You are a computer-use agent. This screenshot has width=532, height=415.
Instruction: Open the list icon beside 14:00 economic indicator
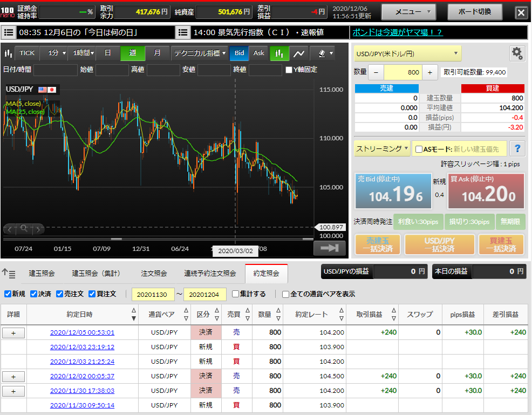pyautogui.click(x=183, y=32)
